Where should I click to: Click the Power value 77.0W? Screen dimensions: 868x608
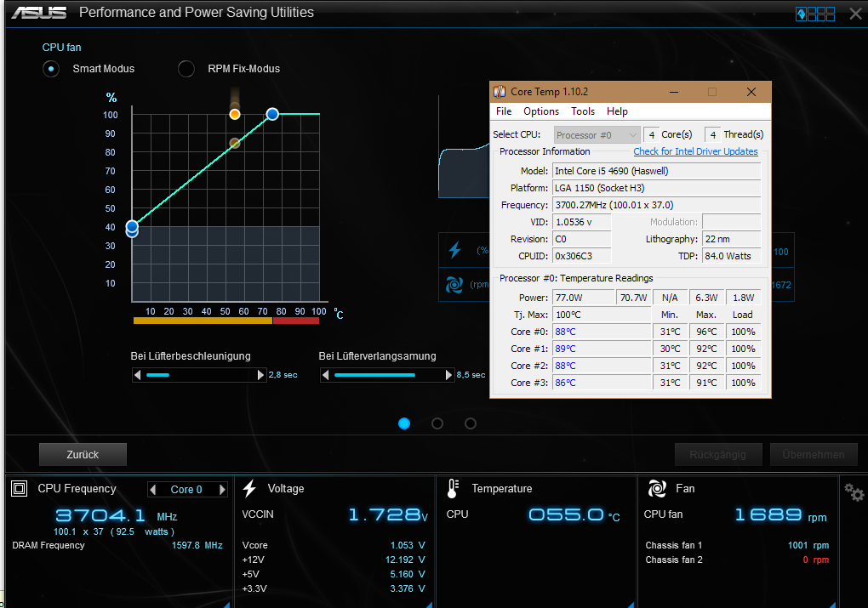click(584, 298)
